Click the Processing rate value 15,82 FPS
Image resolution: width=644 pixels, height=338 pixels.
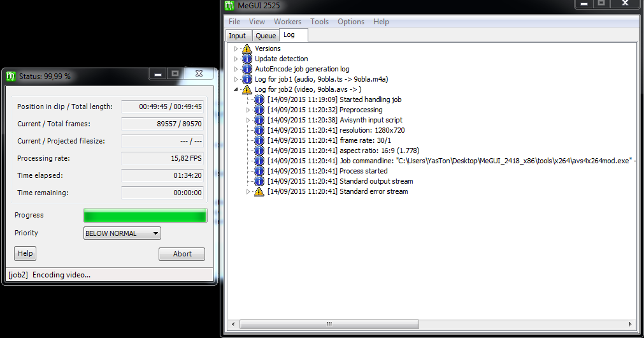point(162,158)
